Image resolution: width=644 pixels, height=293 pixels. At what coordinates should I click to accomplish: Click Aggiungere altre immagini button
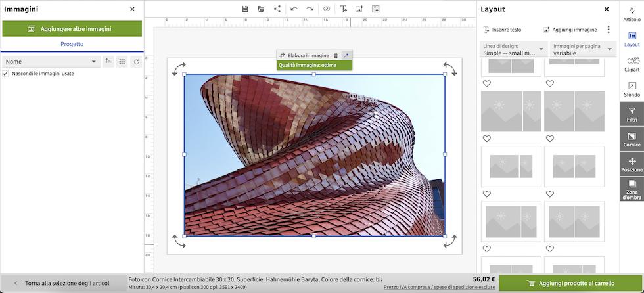[x=72, y=28]
